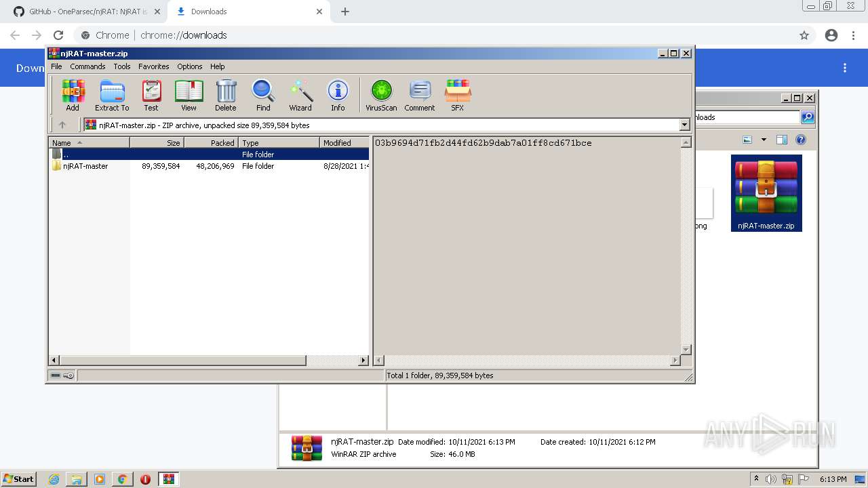Run VirusScan on the archive
Viewport: 868px width, 488px height.
tap(381, 95)
